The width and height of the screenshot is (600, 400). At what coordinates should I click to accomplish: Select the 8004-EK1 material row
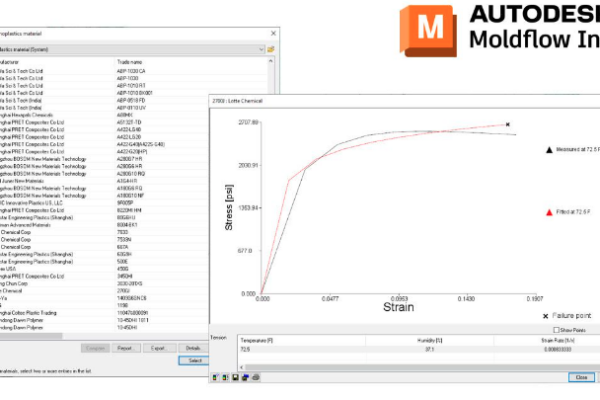(104, 225)
